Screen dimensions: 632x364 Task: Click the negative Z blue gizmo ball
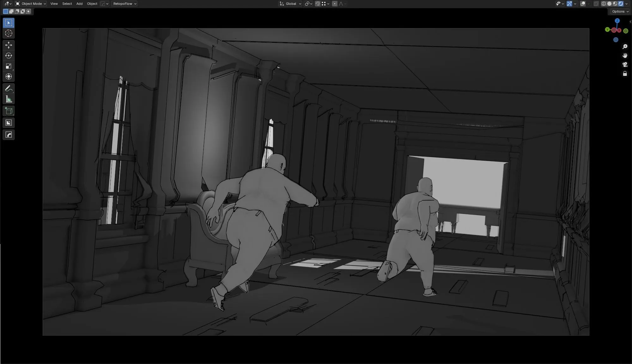[616, 40]
